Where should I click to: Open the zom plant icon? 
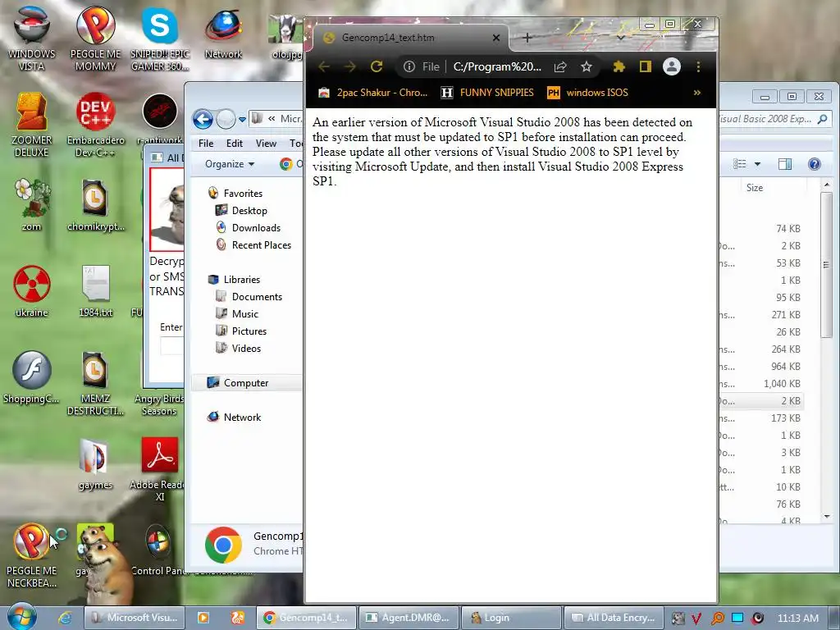click(32, 204)
